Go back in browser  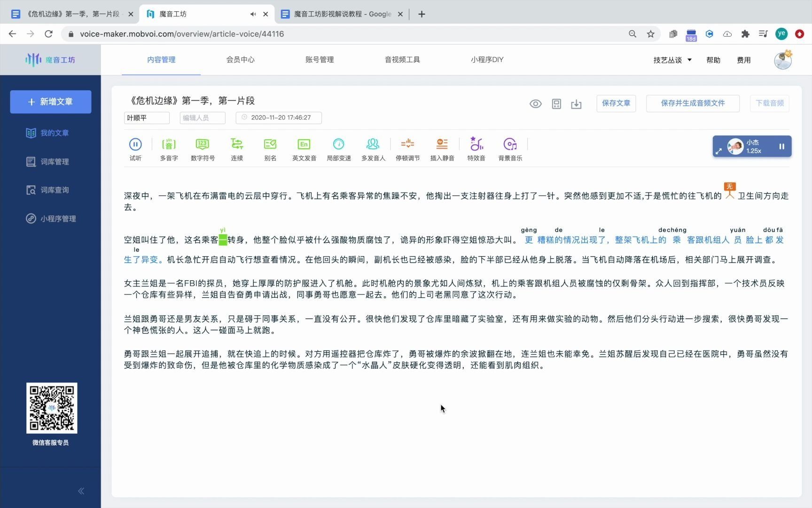coord(13,34)
